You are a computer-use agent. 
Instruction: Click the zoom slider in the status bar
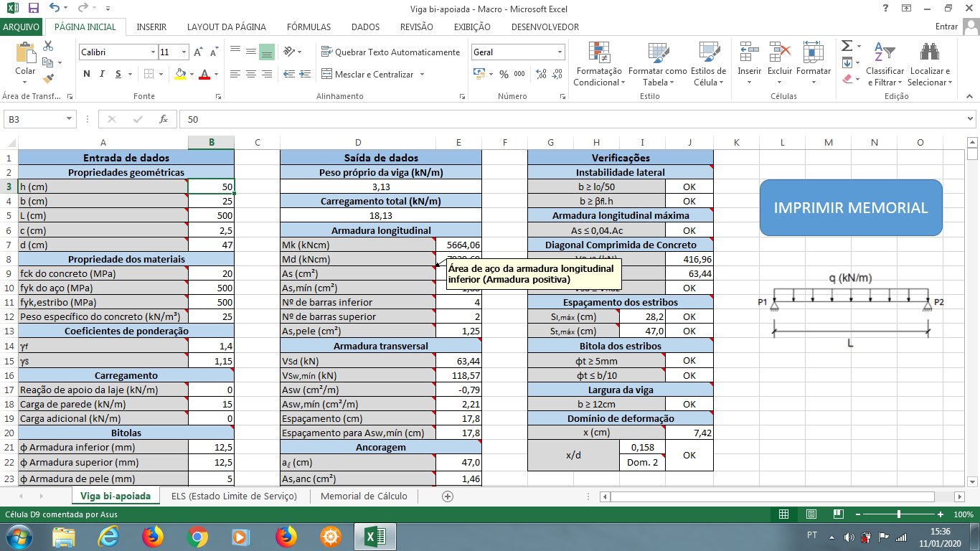[900, 514]
